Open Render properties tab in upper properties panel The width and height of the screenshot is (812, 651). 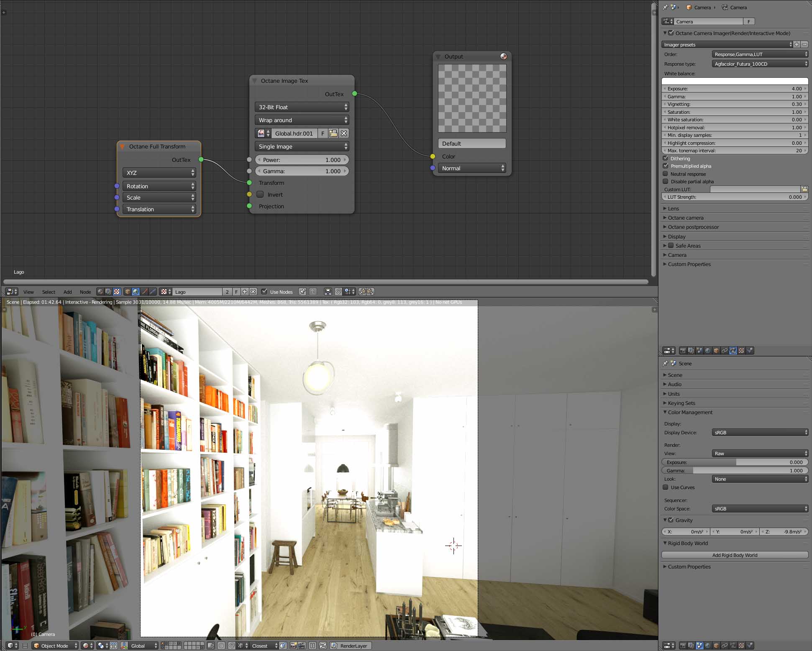tap(683, 351)
